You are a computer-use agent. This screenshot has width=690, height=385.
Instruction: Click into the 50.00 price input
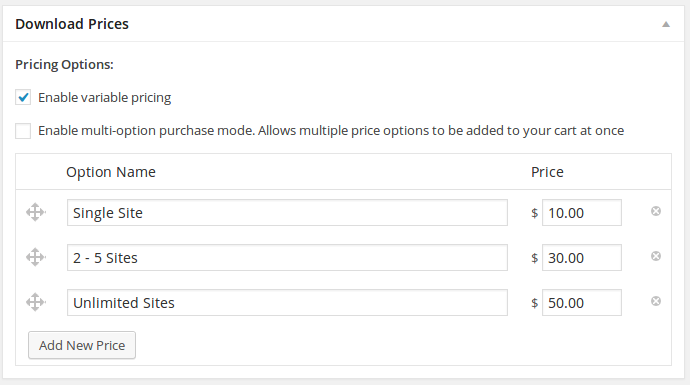582,302
